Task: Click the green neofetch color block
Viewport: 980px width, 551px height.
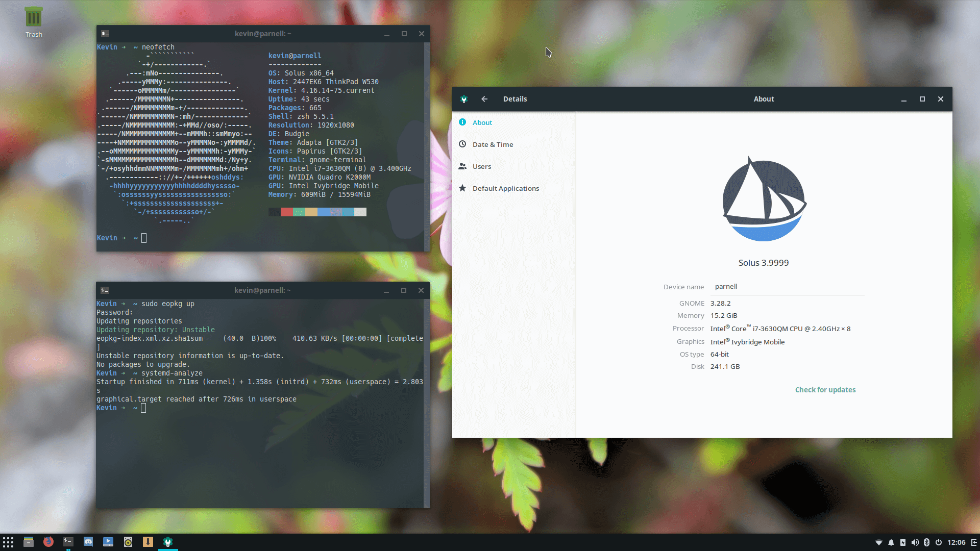Action: click(x=299, y=212)
